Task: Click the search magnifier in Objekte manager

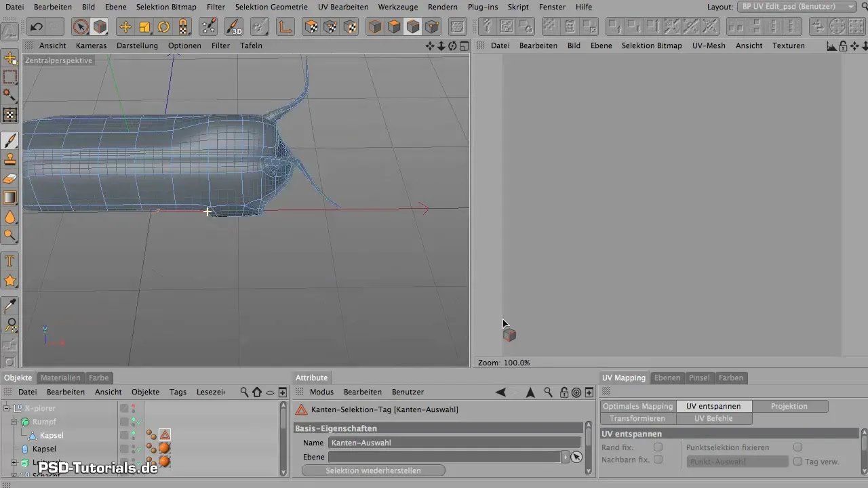Action: pyautogui.click(x=244, y=392)
